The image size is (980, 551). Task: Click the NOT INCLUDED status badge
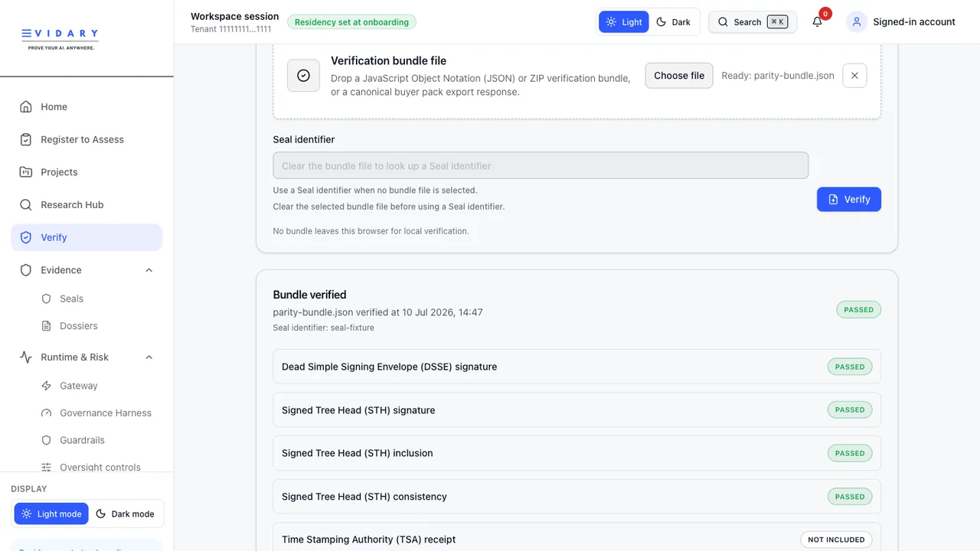[836, 540]
